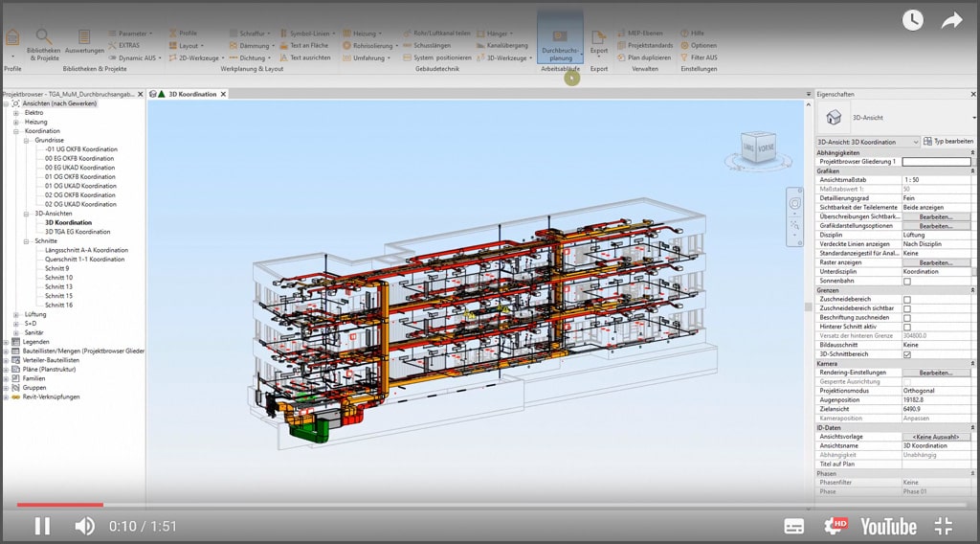Mute the video with the speaker icon
The image size is (980, 544).
[84, 526]
